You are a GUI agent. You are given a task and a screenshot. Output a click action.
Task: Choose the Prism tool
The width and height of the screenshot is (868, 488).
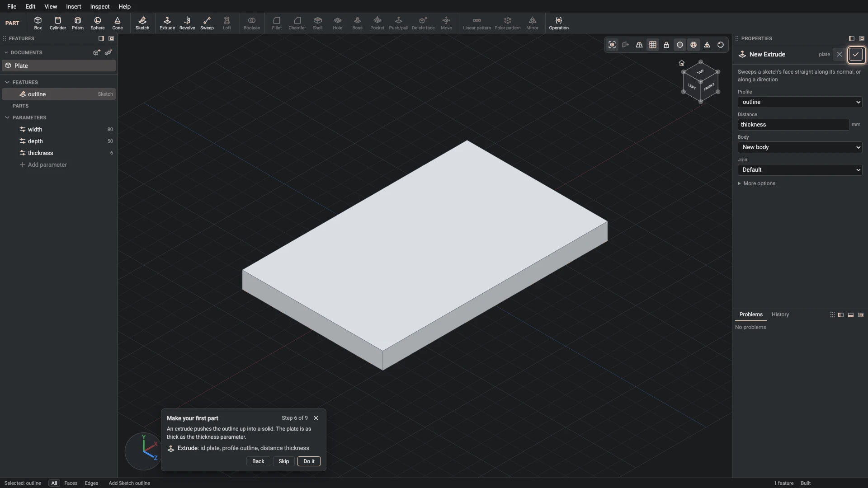(x=78, y=23)
